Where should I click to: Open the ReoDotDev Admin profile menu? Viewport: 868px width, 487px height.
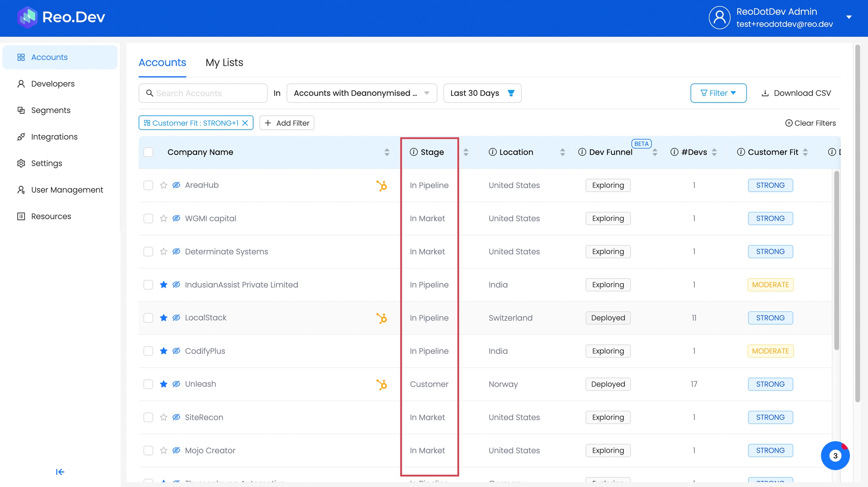click(x=849, y=17)
